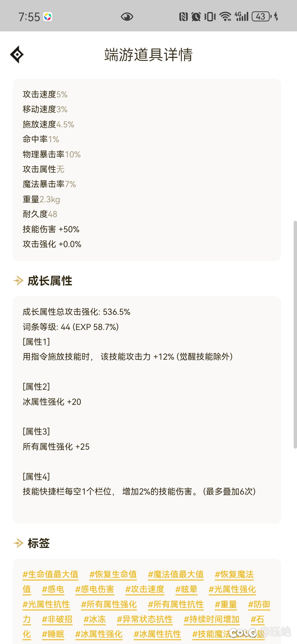Tap the NFC status icon
This screenshot has height=644, width=297.
[x=183, y=17]
